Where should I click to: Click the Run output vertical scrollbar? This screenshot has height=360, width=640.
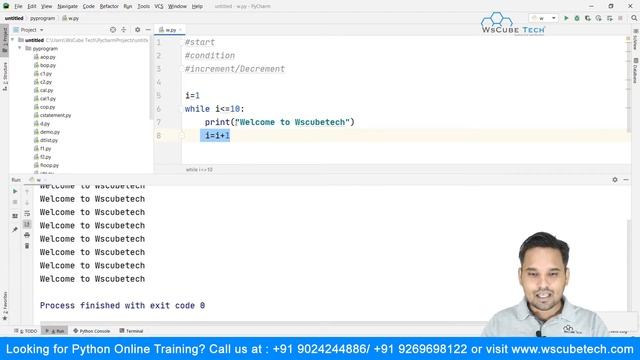click(x=629, y=265)
